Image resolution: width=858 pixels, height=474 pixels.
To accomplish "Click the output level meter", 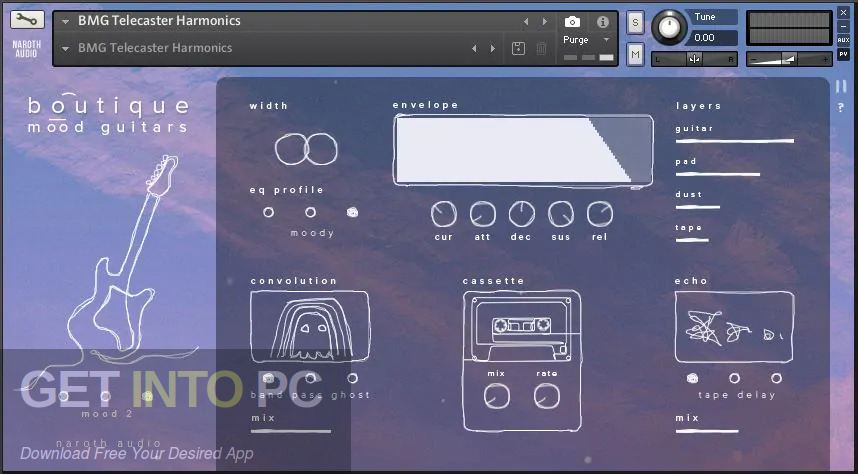I will click(789, 28).
